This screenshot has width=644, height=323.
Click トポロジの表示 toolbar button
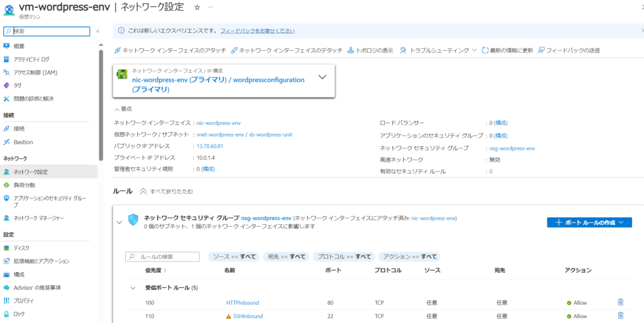[x=370, y=50]
